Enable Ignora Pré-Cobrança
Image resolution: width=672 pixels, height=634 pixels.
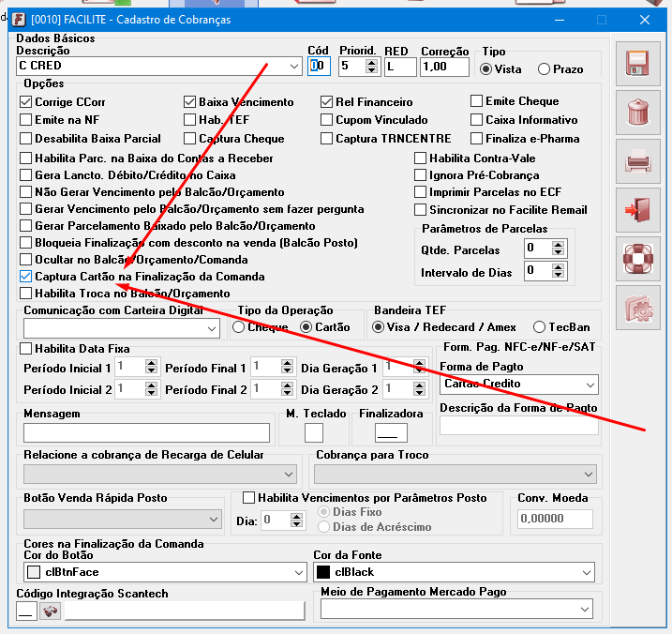coord(421,175)
